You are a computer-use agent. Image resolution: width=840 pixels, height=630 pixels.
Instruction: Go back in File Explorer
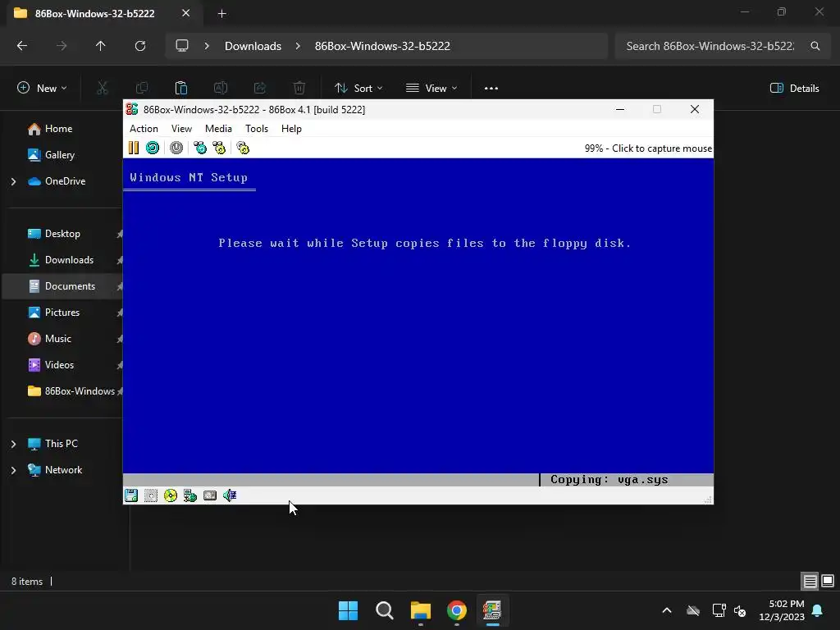coord(22,46)
